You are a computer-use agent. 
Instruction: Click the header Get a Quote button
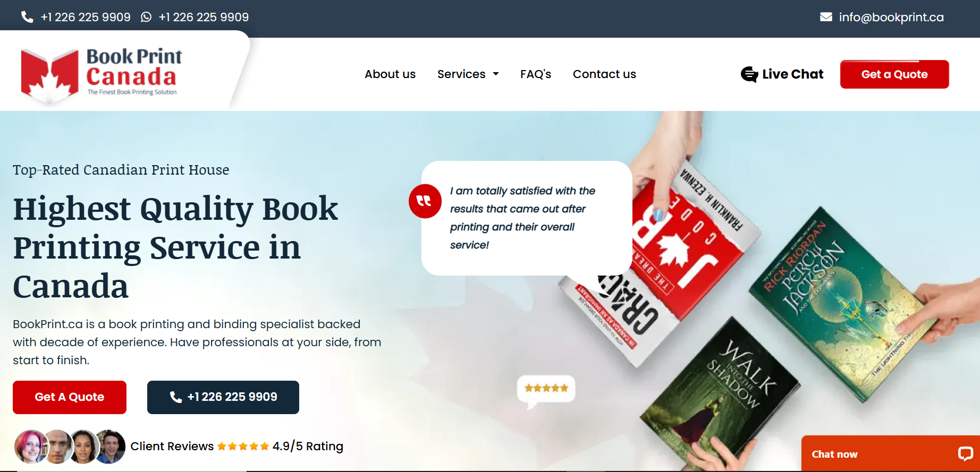pyautogui.click(x=894, y=74)
